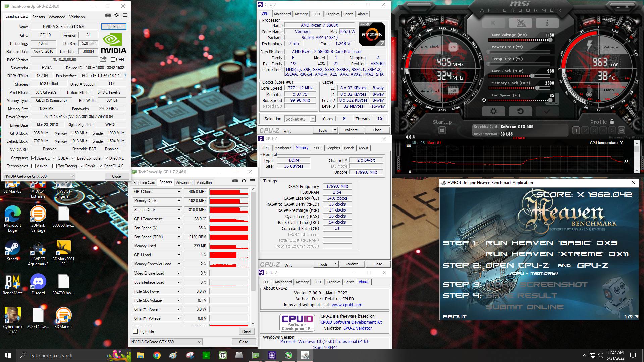Open the HWBOT Aquamark3 desktop icon
The height and width of the screenshot is (362, 644).
tap(38, 253)
